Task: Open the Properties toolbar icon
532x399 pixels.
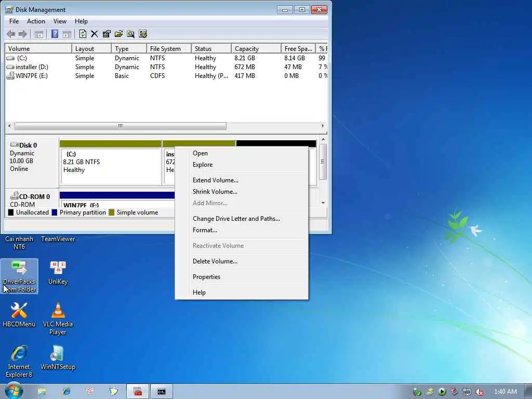Action: (107, 34)
